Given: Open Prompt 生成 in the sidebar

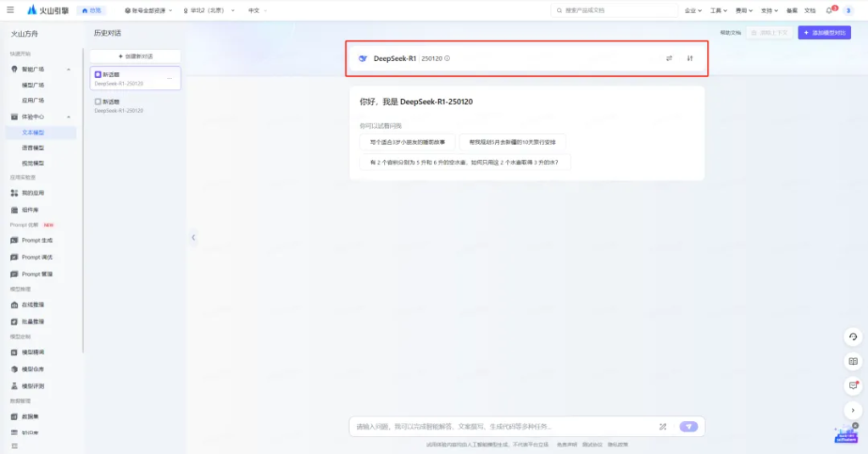Looking at the screenshot, I should tap(37, 240).
